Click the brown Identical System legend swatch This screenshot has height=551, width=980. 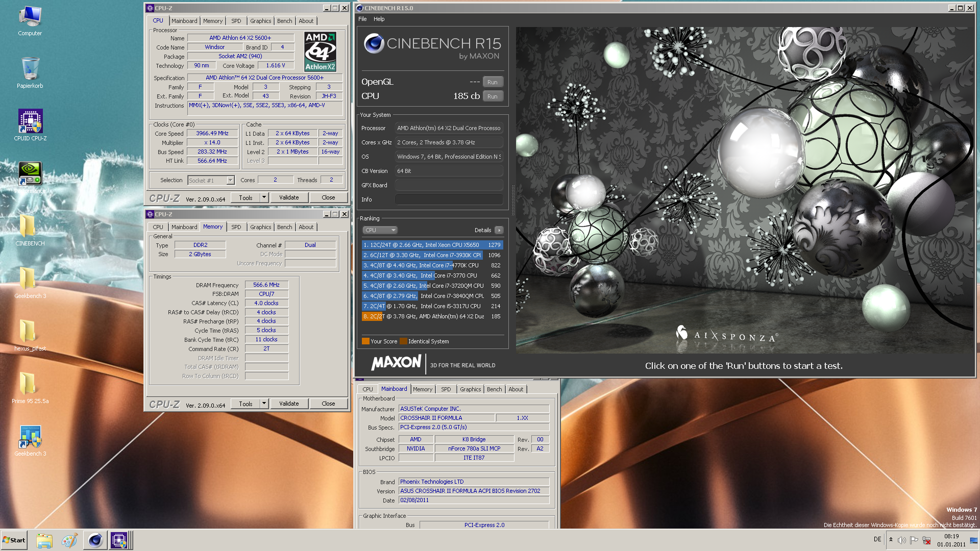(x=403, y=341)
